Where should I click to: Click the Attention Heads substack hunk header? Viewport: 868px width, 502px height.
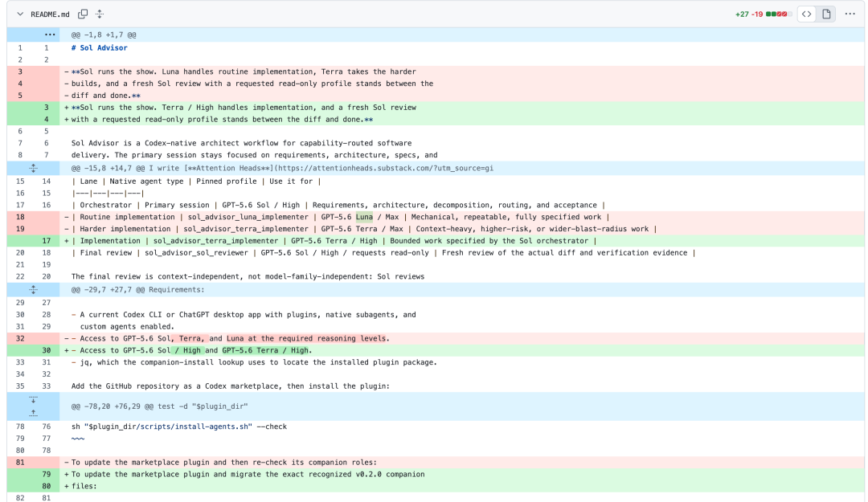tap(282, 168)
